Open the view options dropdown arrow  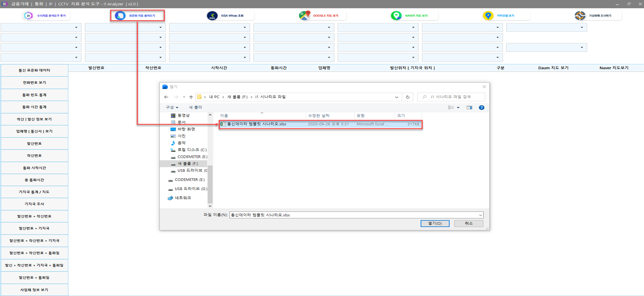[458, 108]
